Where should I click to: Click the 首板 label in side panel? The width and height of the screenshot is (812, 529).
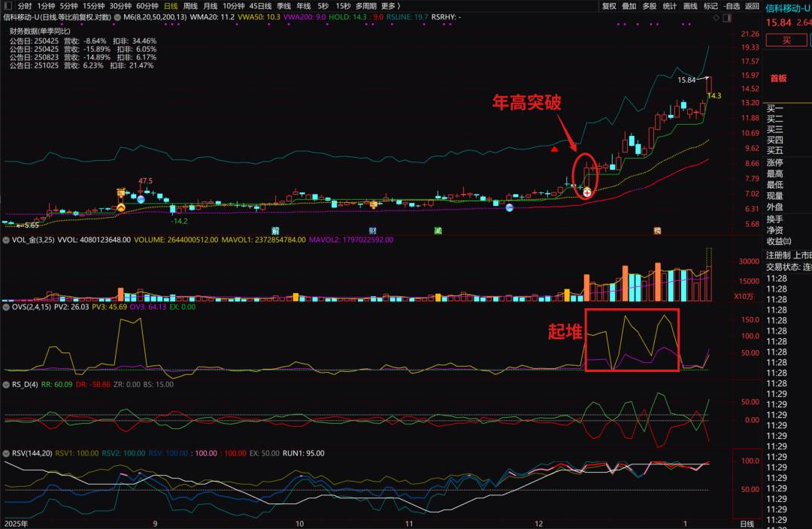tap(778, 78)
